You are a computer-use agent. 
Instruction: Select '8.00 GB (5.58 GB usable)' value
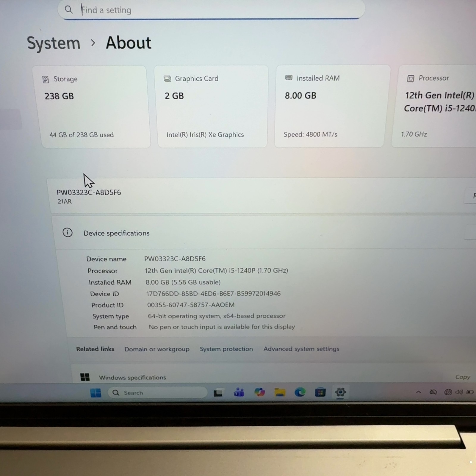tap(183, 282)
